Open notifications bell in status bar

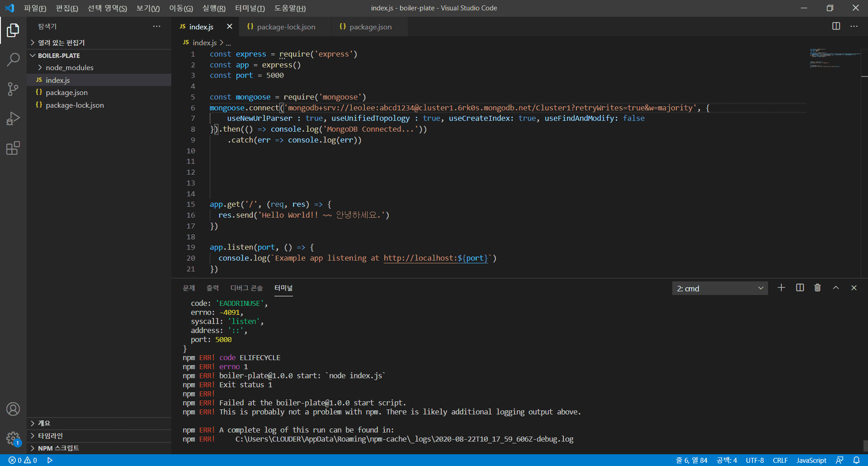point(856,460)
